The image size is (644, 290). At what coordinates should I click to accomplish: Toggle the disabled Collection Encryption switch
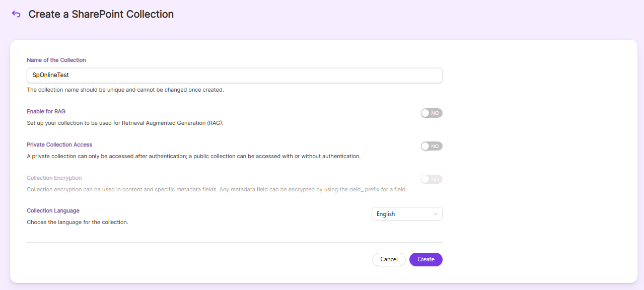(x=432, y=179)
